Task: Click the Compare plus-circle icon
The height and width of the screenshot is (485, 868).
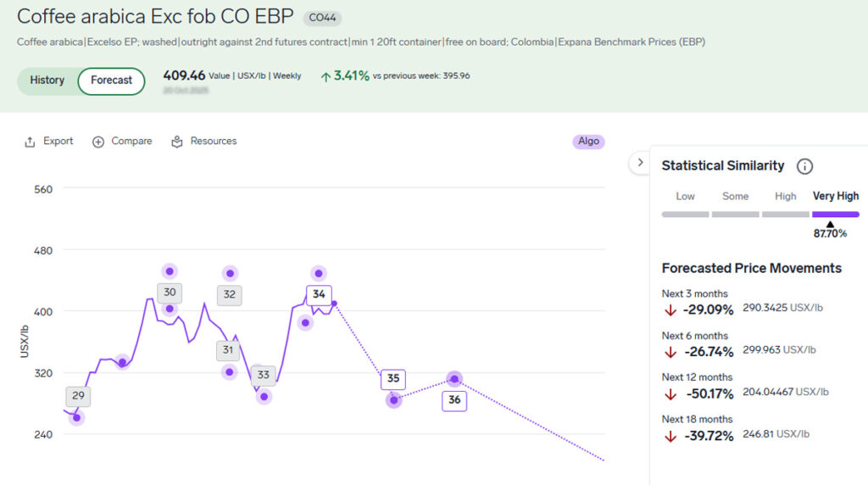Action: [98, 142]
